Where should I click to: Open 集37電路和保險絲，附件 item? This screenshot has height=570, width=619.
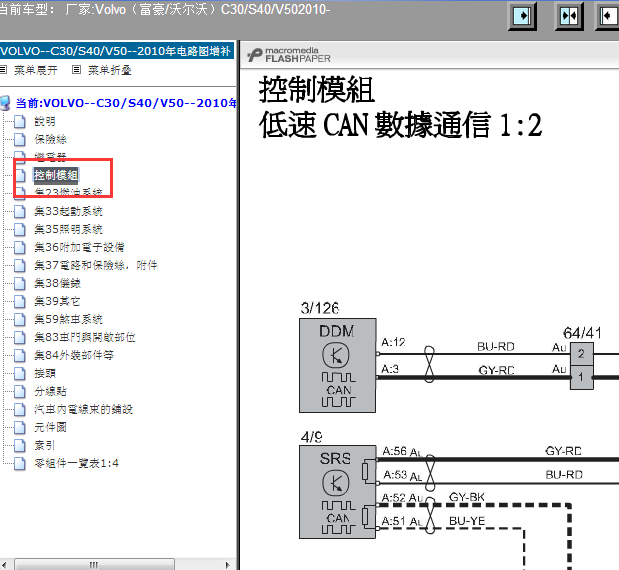click(x=96, y=265)
